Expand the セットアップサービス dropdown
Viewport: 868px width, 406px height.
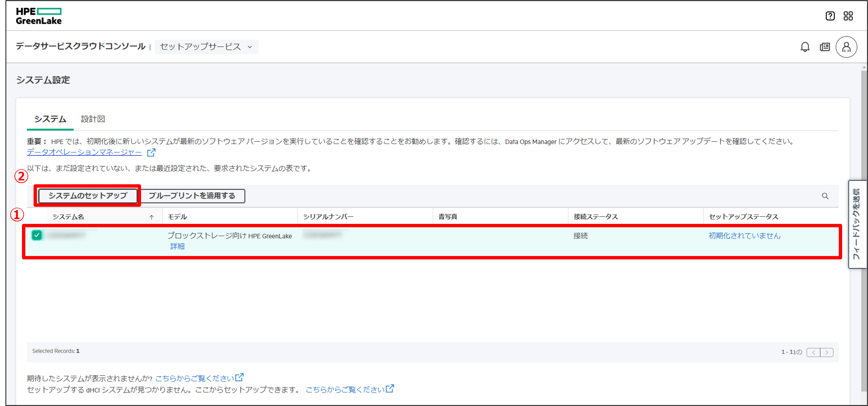206,47
